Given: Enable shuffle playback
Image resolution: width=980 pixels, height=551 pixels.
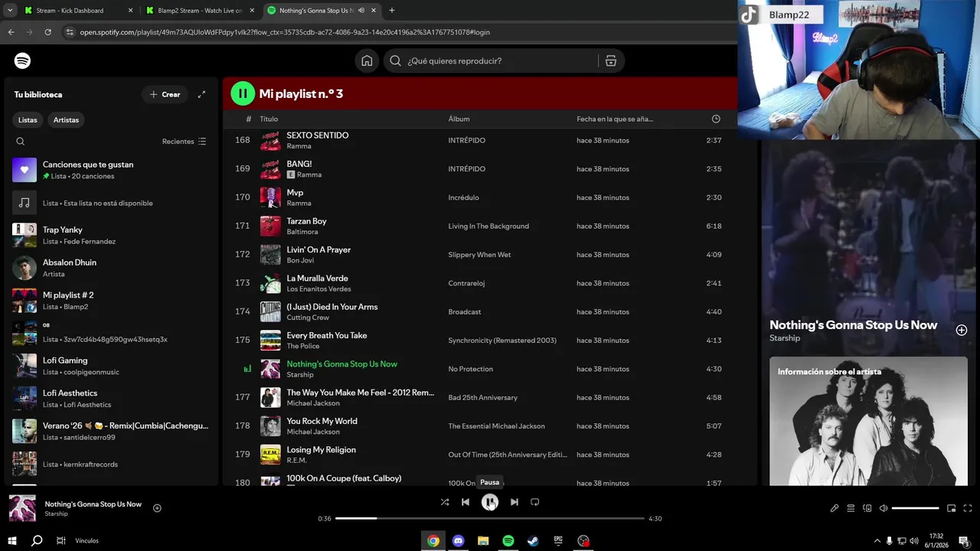Looking at the screenshot, I should point(445,502).
